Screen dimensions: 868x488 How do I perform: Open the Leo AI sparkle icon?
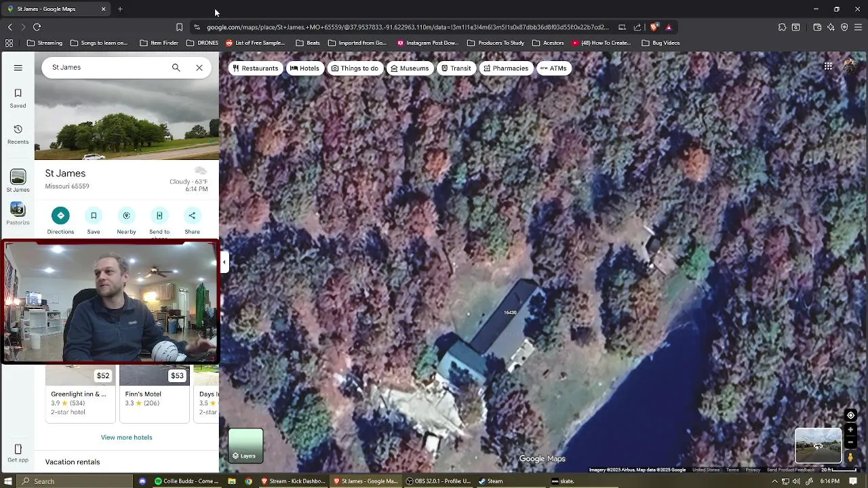(831, 27)
